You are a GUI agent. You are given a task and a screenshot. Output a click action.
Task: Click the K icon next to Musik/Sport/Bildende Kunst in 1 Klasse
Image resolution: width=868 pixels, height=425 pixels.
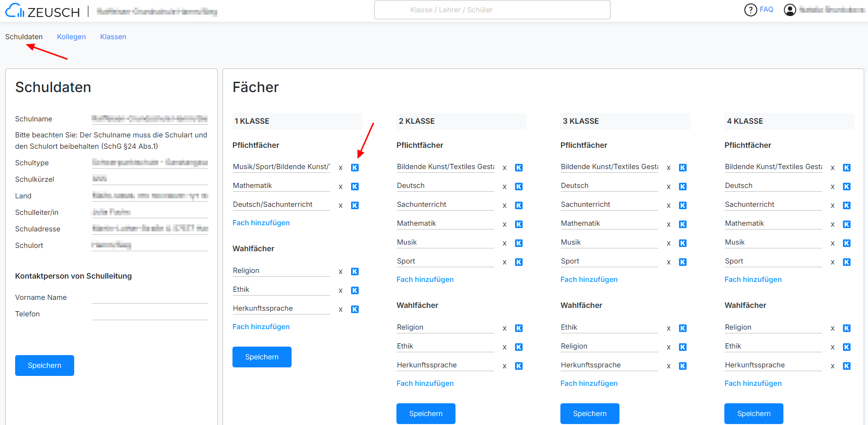(355, 168)
